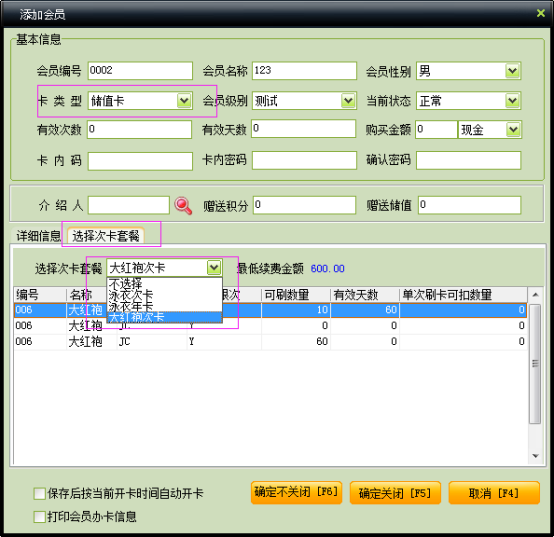Switch to the 选择次卡套餐 tab

pyautogui.click(x=106, y=236)
